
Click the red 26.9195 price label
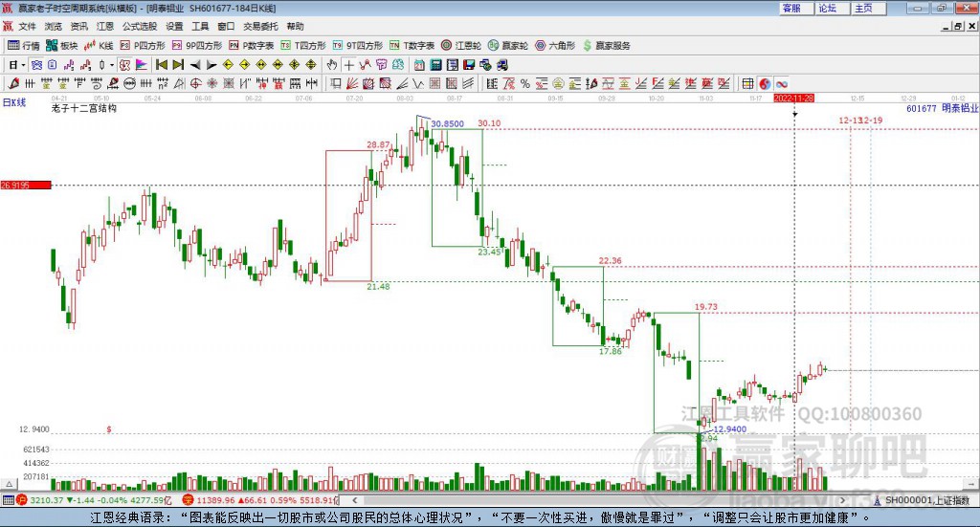pyautogui.click(x=26, y=185)
